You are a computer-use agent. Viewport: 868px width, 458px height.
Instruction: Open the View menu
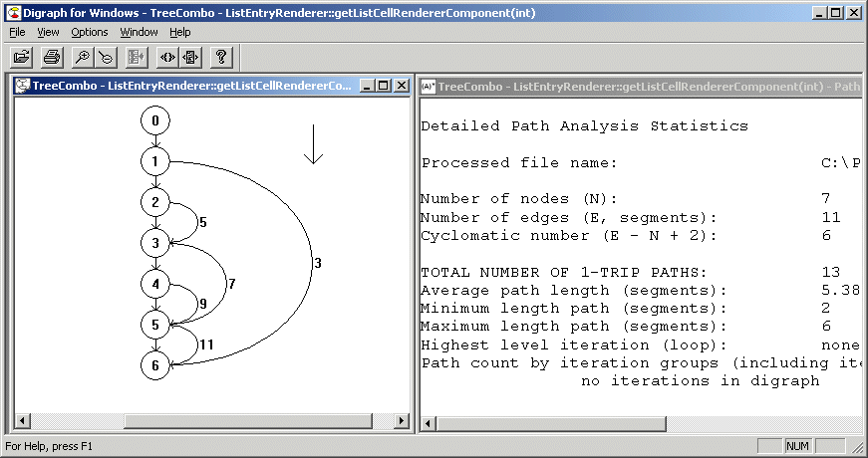click(48, 32)
